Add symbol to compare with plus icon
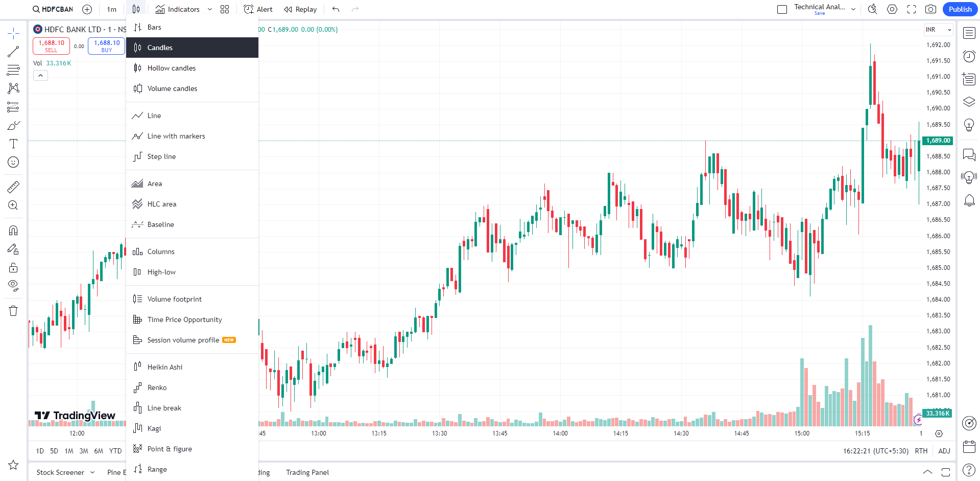980x481 pixels. point(87,9)
